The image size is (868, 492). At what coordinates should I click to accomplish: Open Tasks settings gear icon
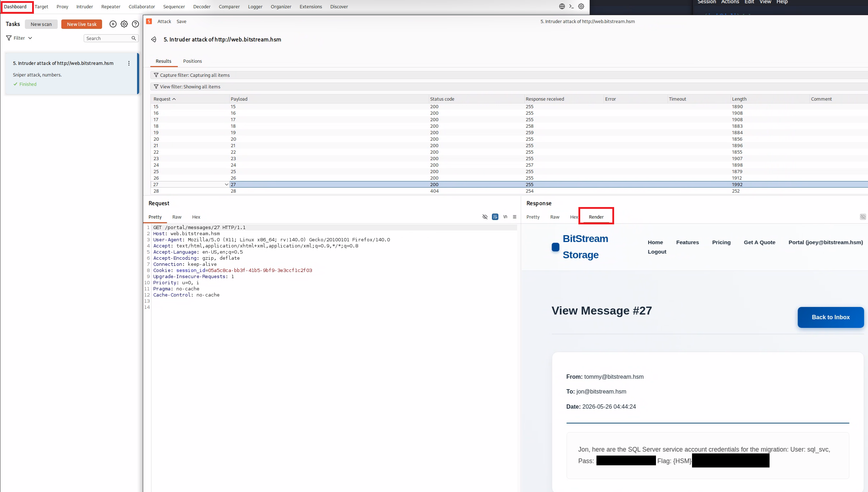coord(124,24)
